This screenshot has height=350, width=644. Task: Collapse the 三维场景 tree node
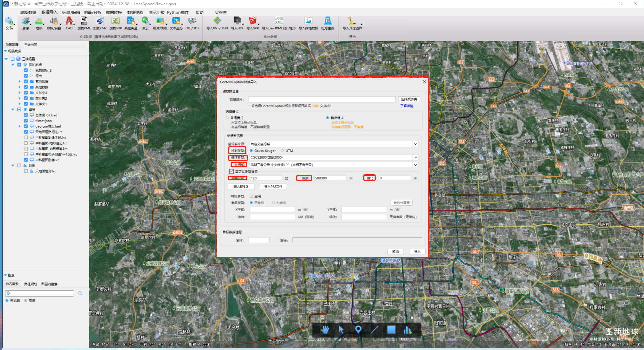pos(6,59)
